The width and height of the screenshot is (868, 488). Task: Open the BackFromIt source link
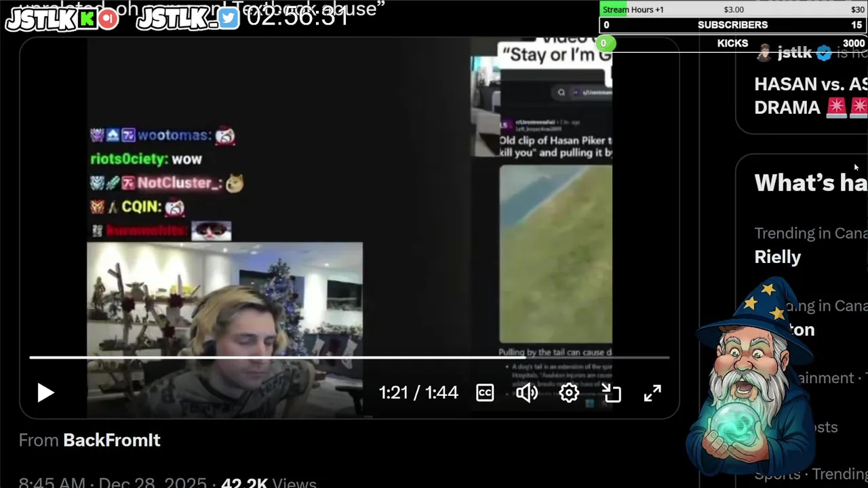coord(112,440)
